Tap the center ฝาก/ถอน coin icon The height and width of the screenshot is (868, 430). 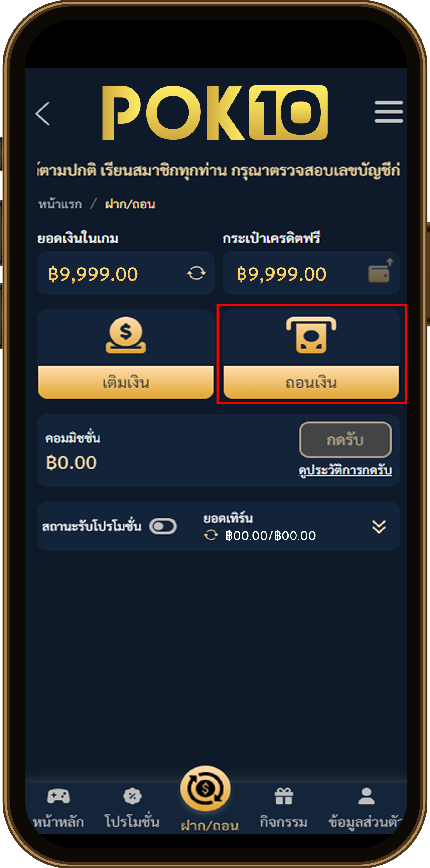pos(205,789)
